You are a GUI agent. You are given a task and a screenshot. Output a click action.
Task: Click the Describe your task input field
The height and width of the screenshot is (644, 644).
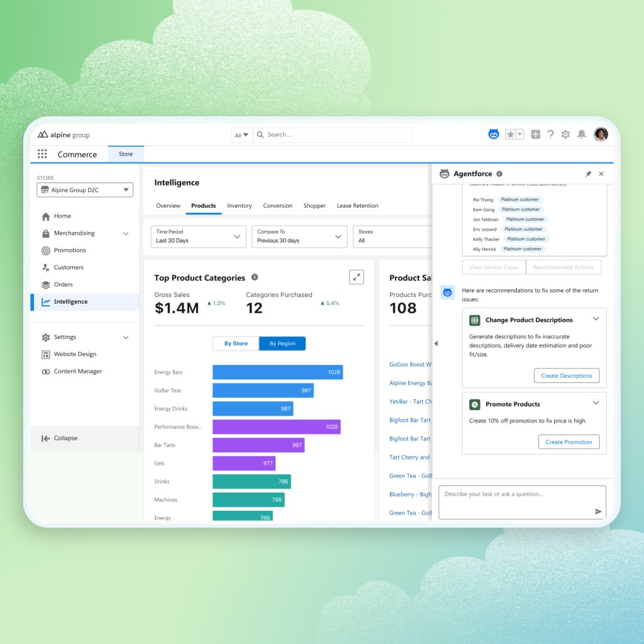523,502
